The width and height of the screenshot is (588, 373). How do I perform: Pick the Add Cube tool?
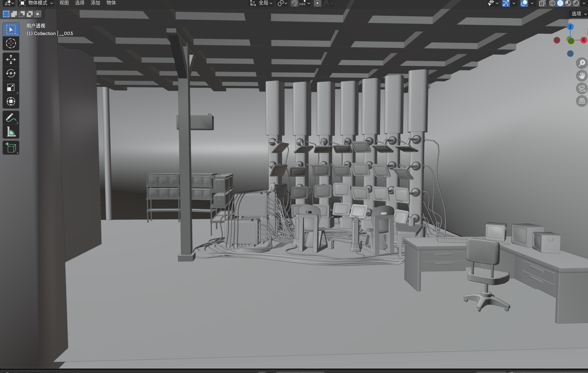click(x=11, y=148)
